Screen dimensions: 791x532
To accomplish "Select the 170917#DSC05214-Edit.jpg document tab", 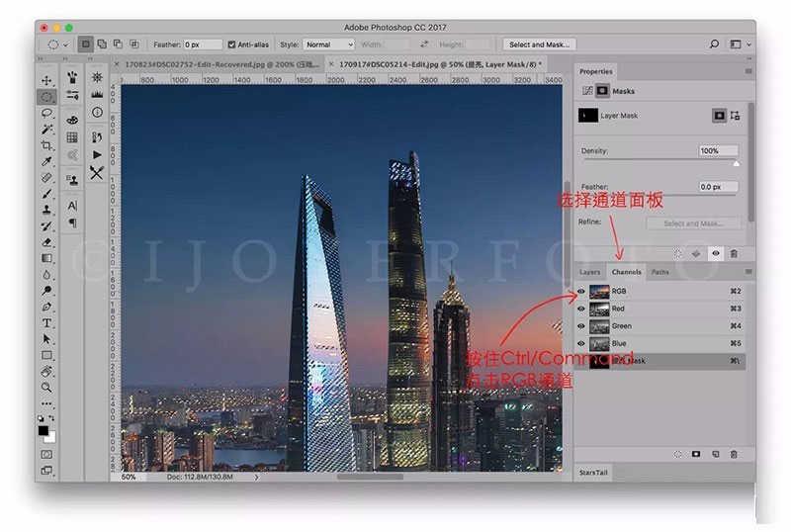I will click(x=436, y=64).
